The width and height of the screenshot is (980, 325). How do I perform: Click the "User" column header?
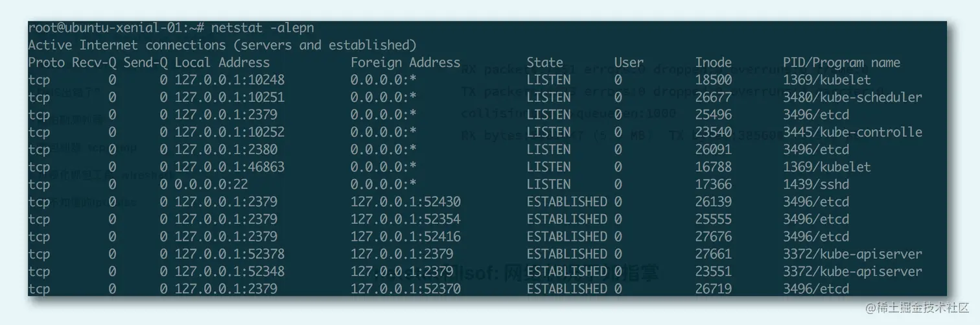[629, 63]
